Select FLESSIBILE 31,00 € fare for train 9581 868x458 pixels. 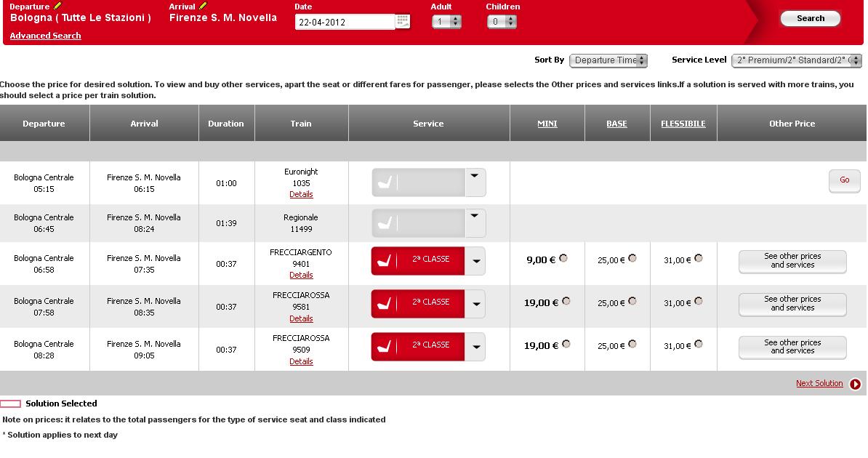[x=699, y=301]
